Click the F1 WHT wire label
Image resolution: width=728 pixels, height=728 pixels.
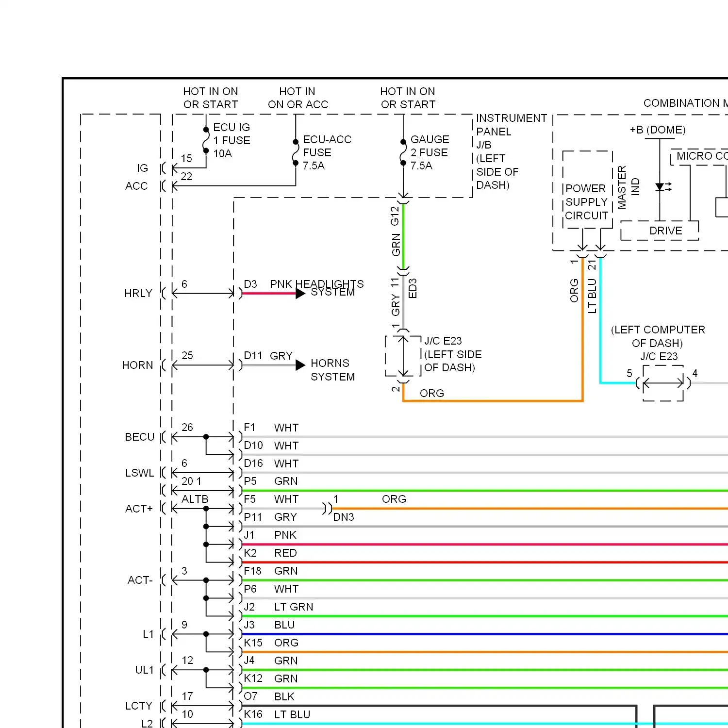[271, 428]
